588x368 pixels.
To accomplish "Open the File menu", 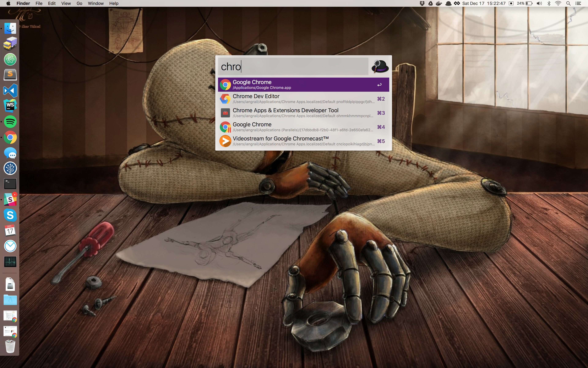I will click(x=39, y=3).
